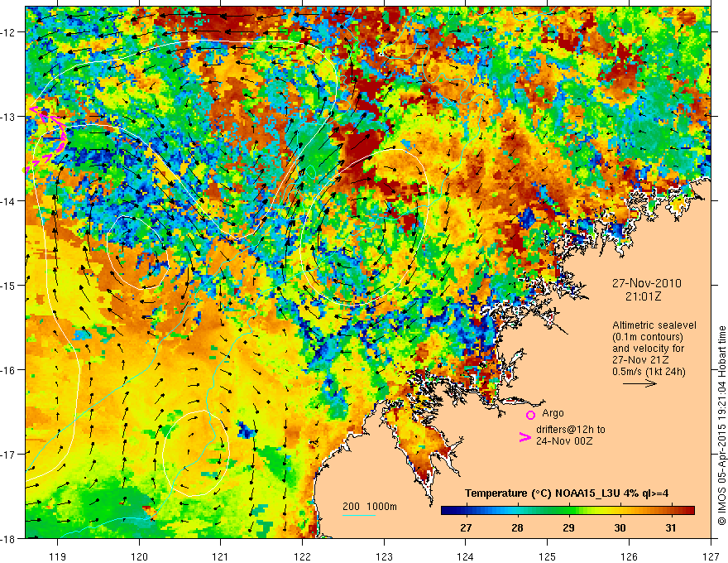The width and height of the screenshot is (728, 563).
Task: Click the longitude axis label 120
Action: coord(139,556)
